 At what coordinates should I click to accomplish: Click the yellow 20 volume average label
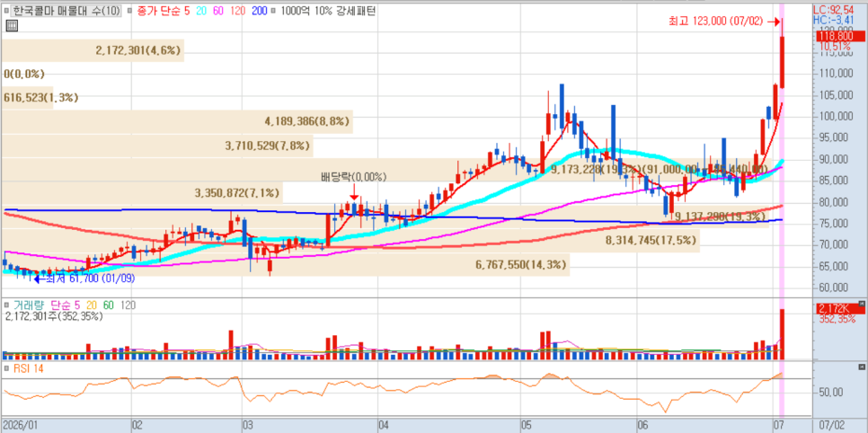click(90, 305)
